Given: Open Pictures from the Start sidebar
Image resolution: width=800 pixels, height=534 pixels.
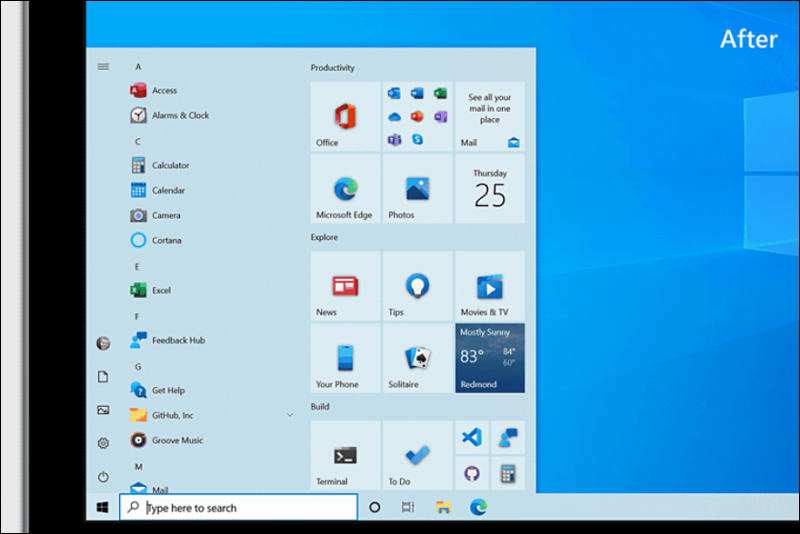Looking at the screenshot, I should (x=103, y=410).
